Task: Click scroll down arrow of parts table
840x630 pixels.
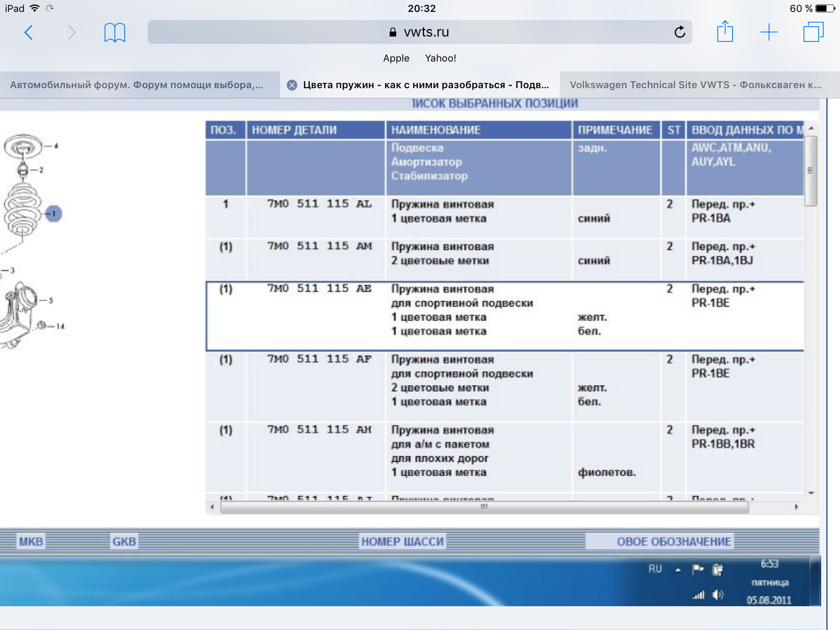Action: (811, 493)
